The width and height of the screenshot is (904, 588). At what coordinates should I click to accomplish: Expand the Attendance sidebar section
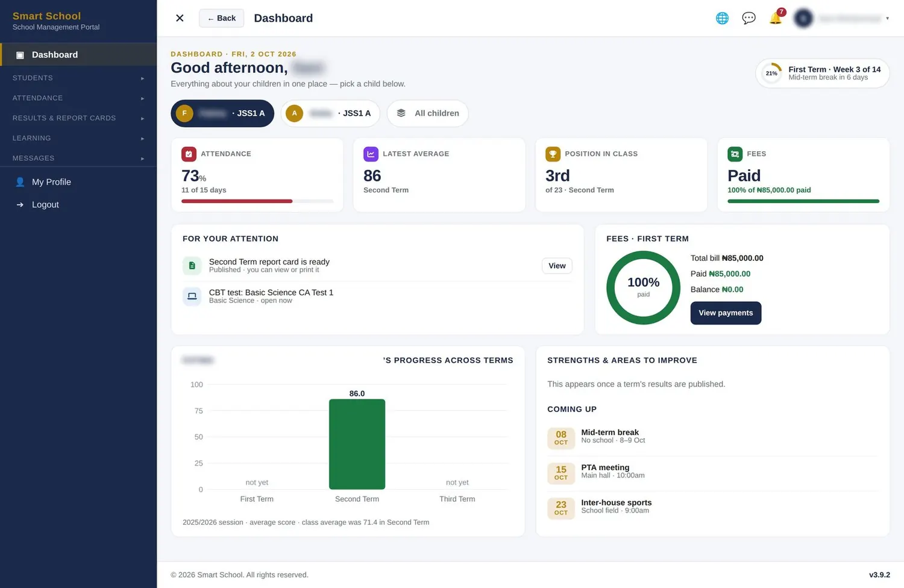(x=78, y=98)
